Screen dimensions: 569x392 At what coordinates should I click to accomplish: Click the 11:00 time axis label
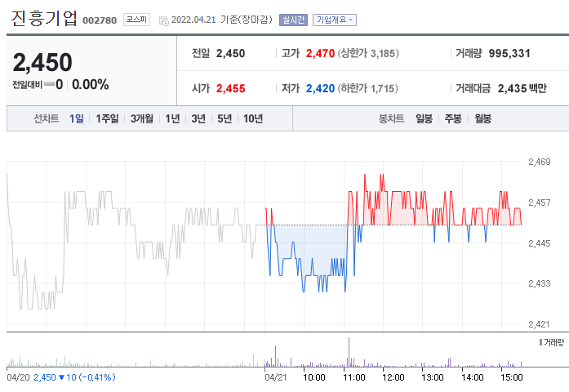(x=353, y=377)
